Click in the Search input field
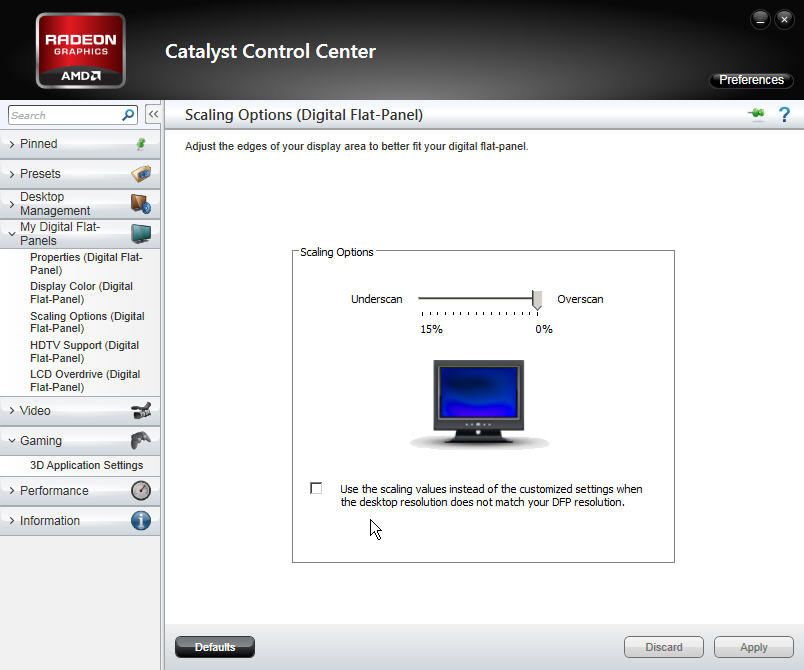The image size is (804, 670). click(65, 115)
